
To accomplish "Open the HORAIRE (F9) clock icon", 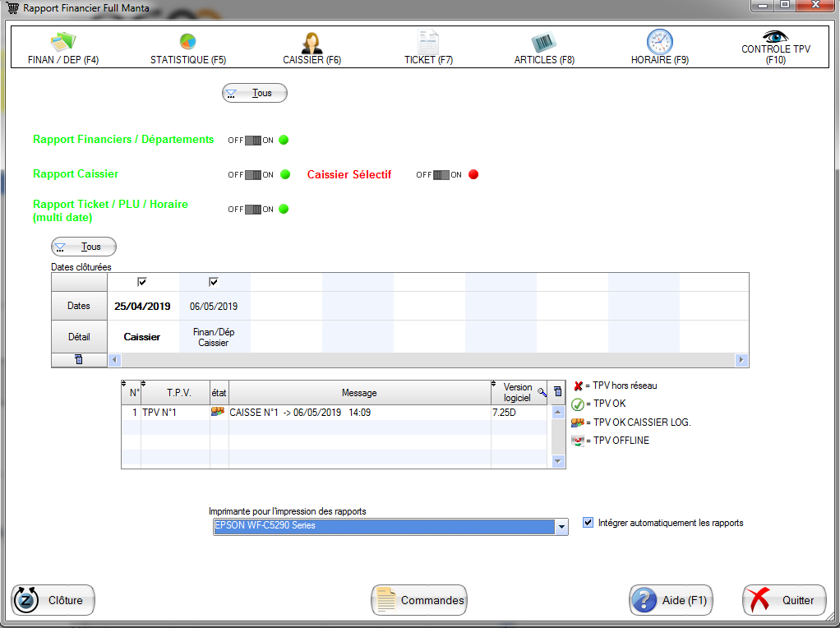I will (x=659, y=41).
